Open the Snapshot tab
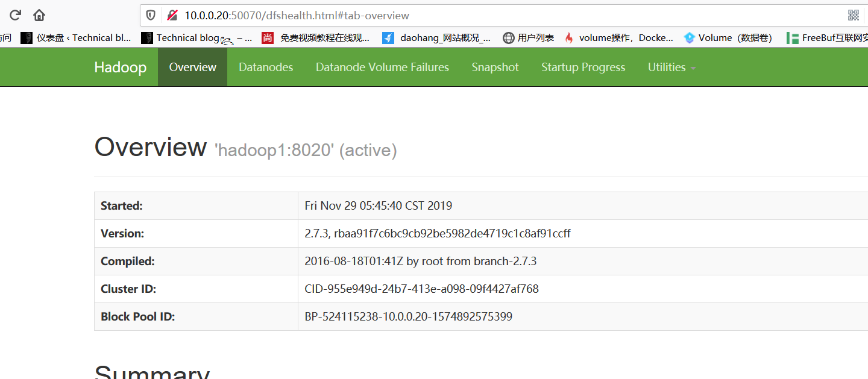Image resolution: width=868 pixels, height=379 pixels. [495, 67]
